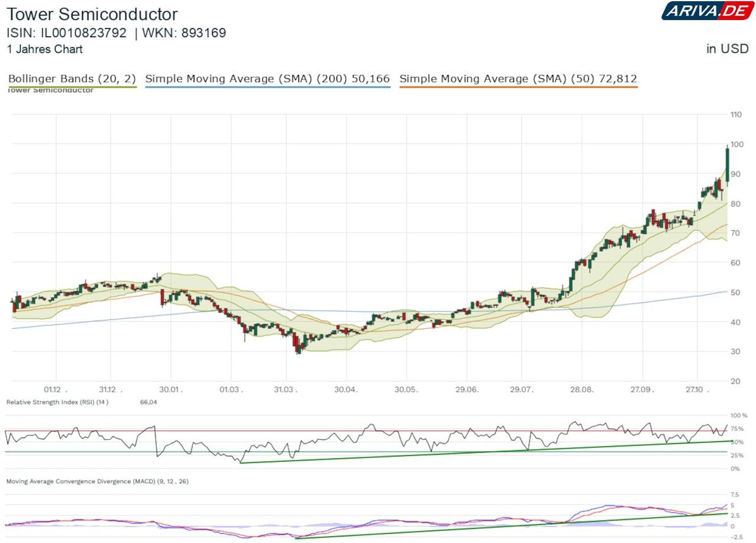Click the MACD (9, 12, 26) indicator label
The height and width of the screenshot is (543, 756).
[x=97, y=481]
